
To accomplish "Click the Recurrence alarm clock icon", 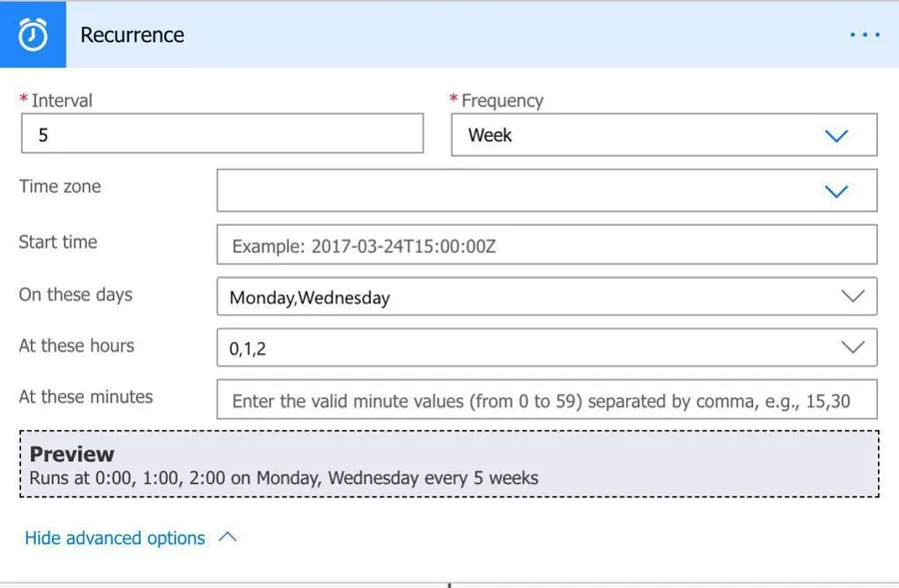I will pyautogui.click(x=33, y=35).
